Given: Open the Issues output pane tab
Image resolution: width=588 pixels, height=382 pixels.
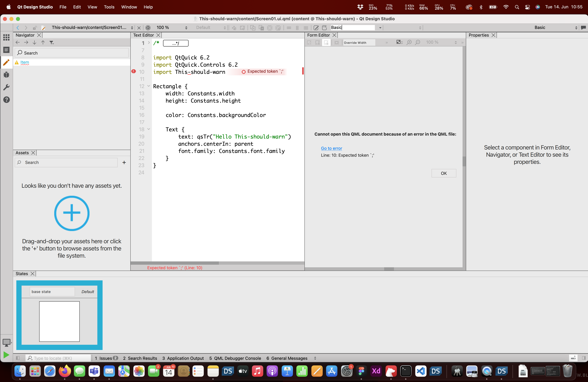Looking at the screenshot, I should (106, 358).
